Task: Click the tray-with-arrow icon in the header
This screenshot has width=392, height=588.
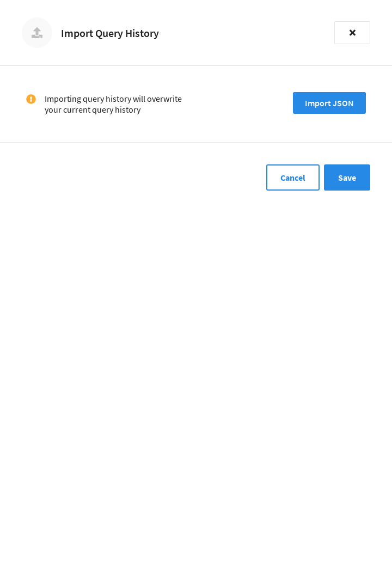Action: coord(37,33)
